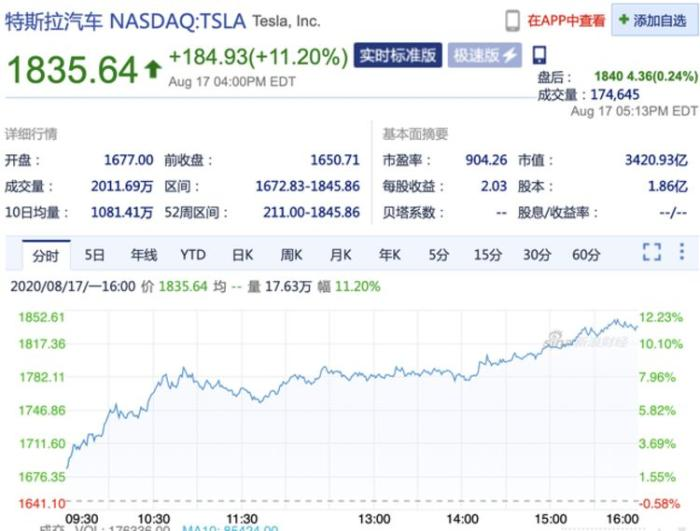Click the phone icon beside 在APP中查看
Screen dimensions: 700x531
[x=512, y=21]
